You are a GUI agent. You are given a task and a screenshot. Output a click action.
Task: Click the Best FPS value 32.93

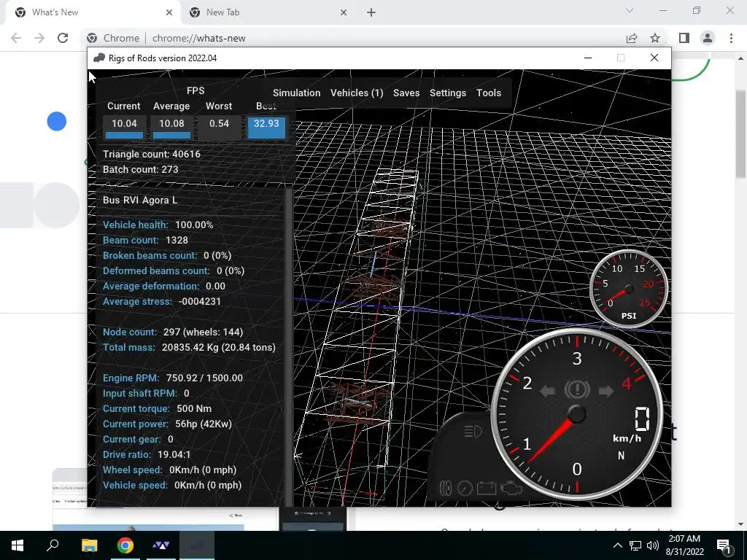click(266, 128)
